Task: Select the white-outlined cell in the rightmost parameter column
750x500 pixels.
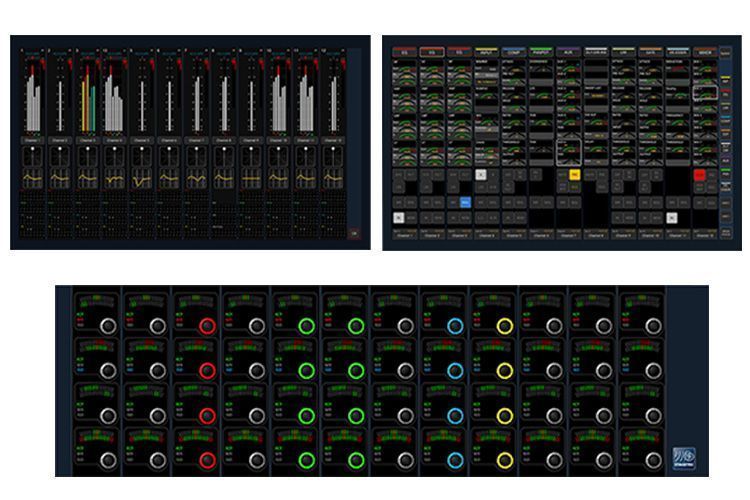Action: [705, 92]
